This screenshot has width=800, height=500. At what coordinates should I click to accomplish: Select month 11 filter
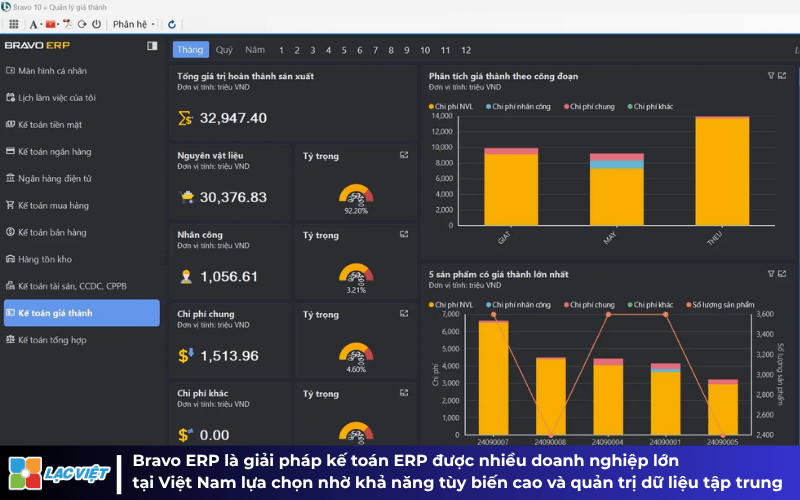[445, 50]
